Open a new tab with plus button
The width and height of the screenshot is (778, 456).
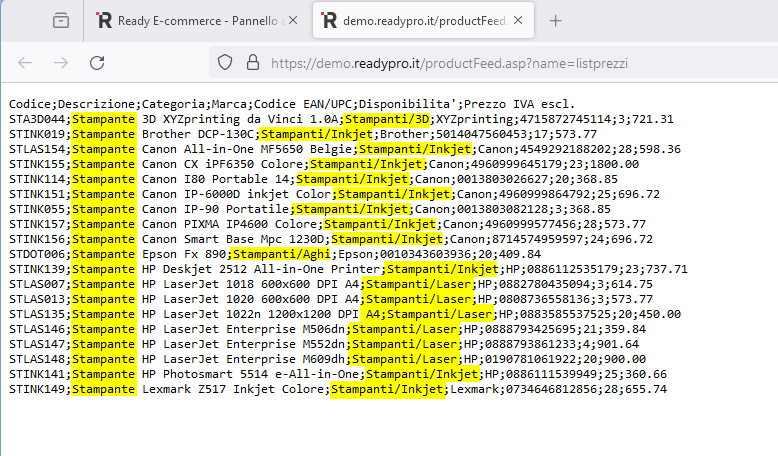point(556,21)
